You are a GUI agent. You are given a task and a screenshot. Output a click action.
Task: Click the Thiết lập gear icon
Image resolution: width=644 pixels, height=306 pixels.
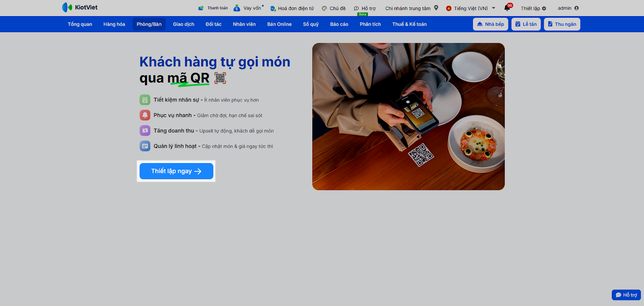(x=544, y=8)
